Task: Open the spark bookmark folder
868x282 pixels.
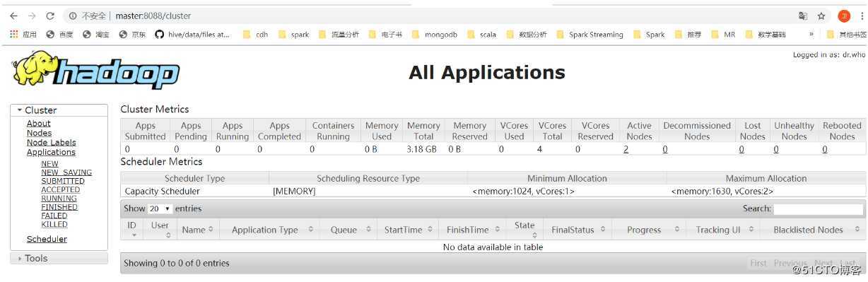Action: coord(293,34)
